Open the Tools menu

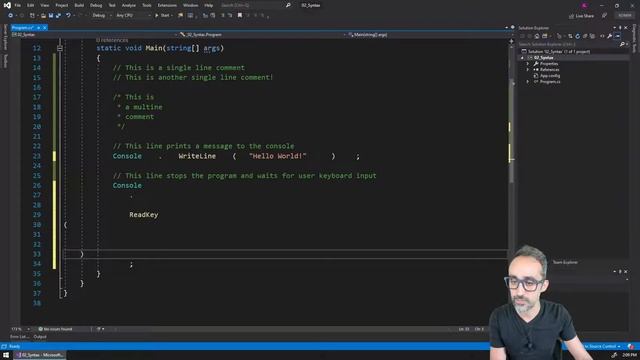point(147,5)
